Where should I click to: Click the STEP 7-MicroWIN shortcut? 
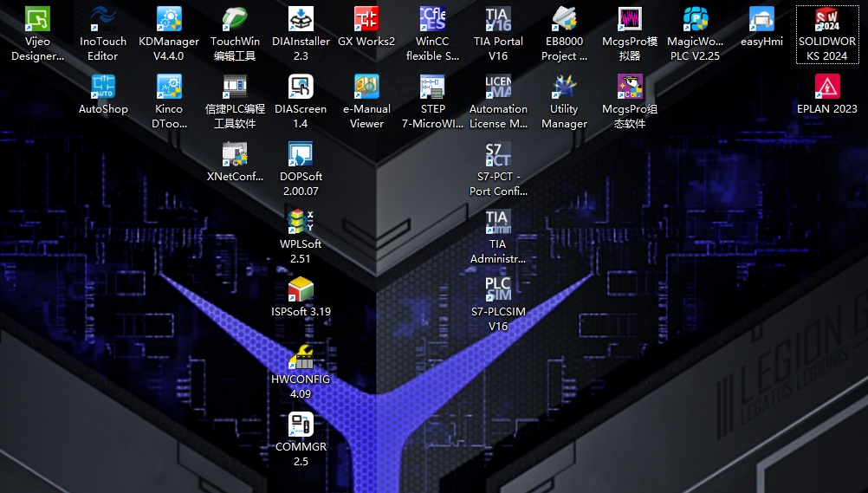click(x=432, y=87)
